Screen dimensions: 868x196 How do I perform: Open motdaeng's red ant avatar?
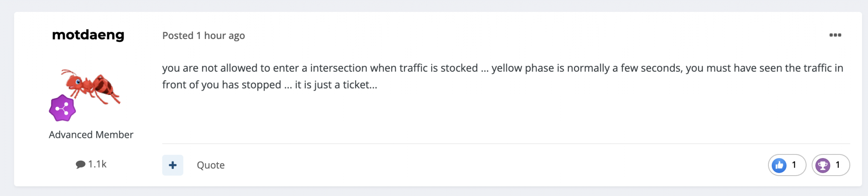coord(91,87)
